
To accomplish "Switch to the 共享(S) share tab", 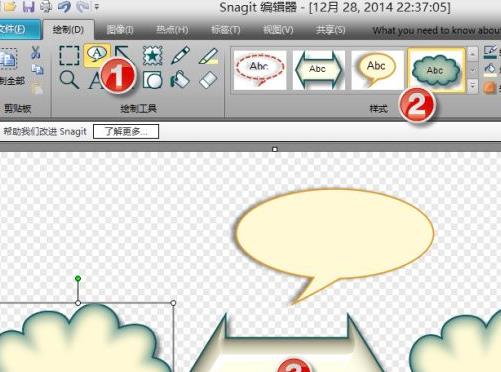I will point(330,30).
